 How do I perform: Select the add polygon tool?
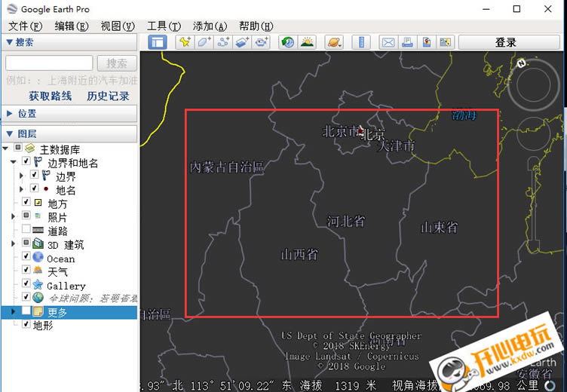(x=204, y=42)
